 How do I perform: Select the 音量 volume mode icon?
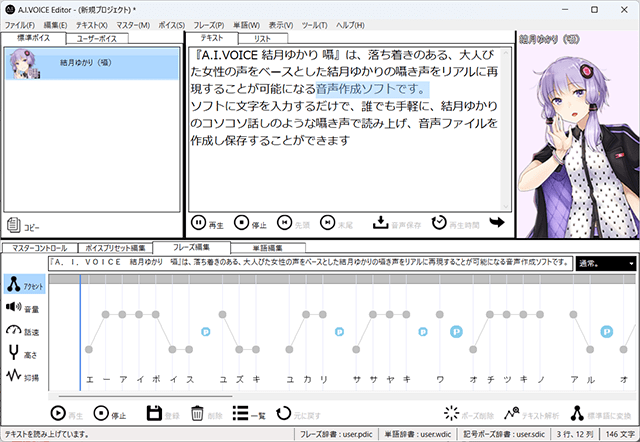(x=14, y=307)
